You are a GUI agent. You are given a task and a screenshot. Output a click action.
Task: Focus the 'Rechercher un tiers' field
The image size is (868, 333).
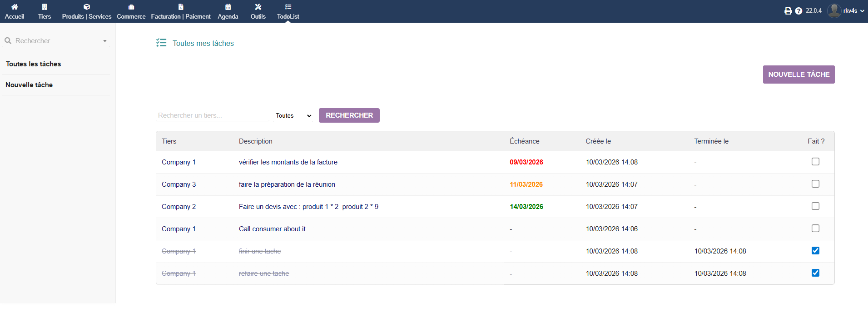[x=212, y=115]
